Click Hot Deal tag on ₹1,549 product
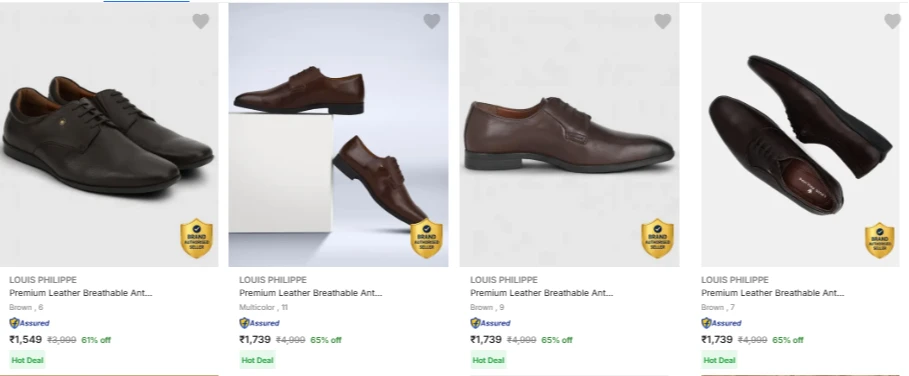The width and height of the screenshot is (909, 376). tap(27, 360)
